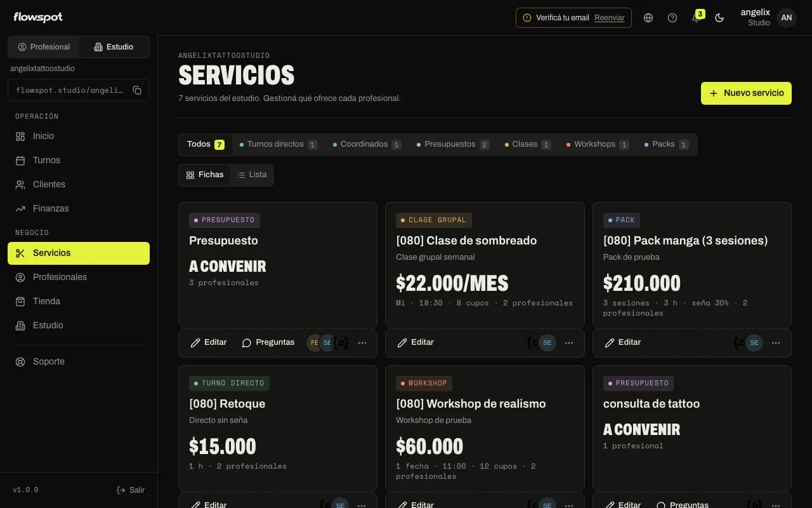The image size is (812, 508).
Task: Switch to Profesional mode
Action: point(44,47)
